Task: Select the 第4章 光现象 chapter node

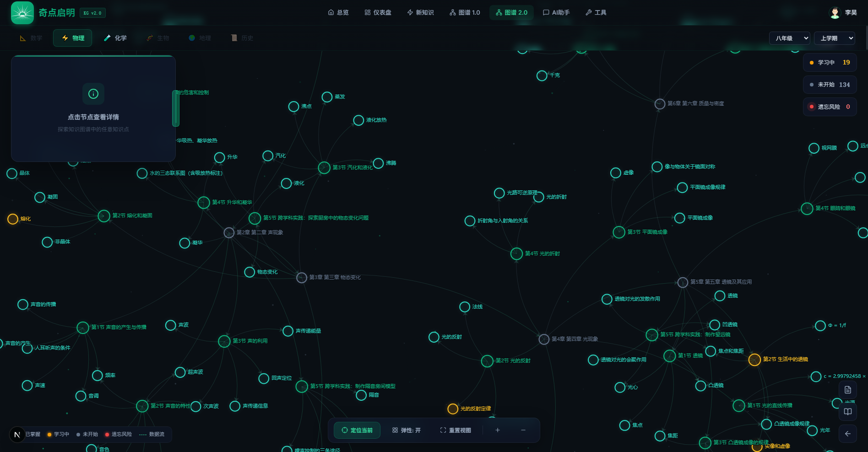Action: pyautogui.click(x=544, y=339)
